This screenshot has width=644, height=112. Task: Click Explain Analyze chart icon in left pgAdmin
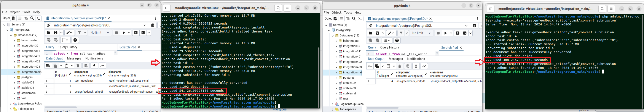pos(143,33)
